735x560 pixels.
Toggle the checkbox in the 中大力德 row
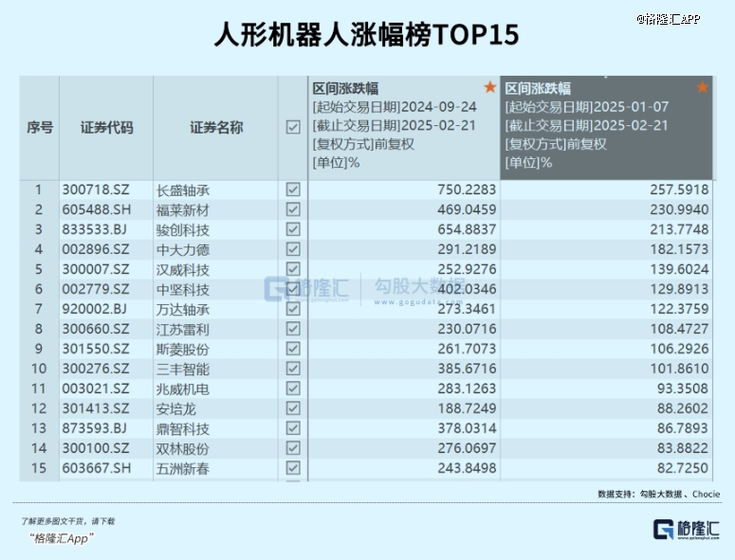[293, 249]
